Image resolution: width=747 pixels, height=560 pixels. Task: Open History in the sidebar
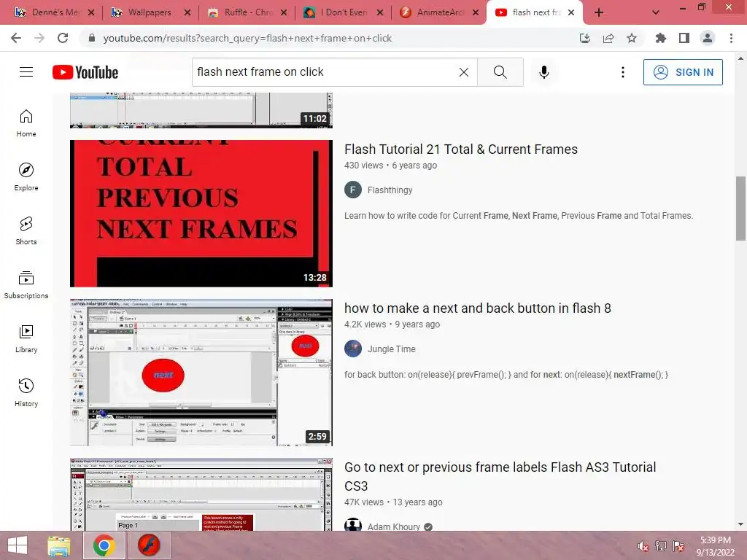(26, 393)
